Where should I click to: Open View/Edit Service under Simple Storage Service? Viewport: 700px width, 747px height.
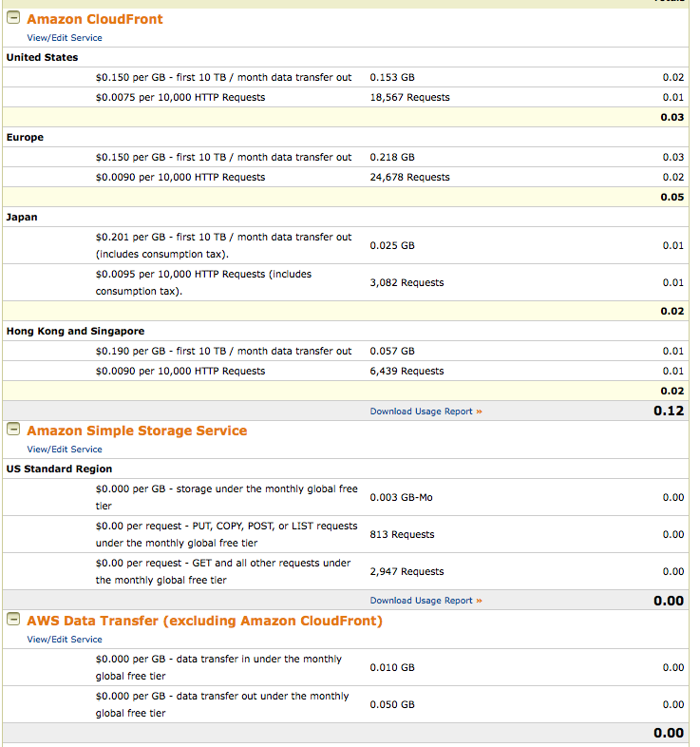(65, 450)
